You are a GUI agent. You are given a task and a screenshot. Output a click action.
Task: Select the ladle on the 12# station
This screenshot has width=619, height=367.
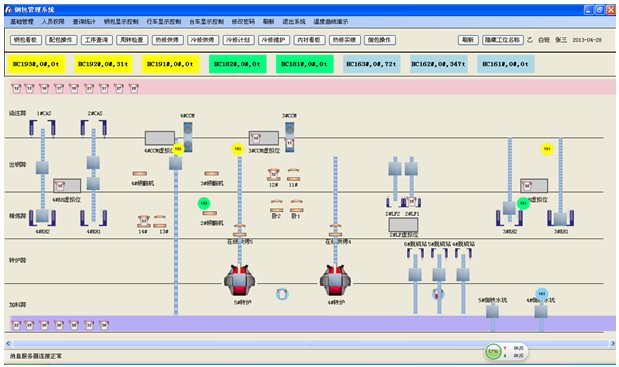(273, 174)
